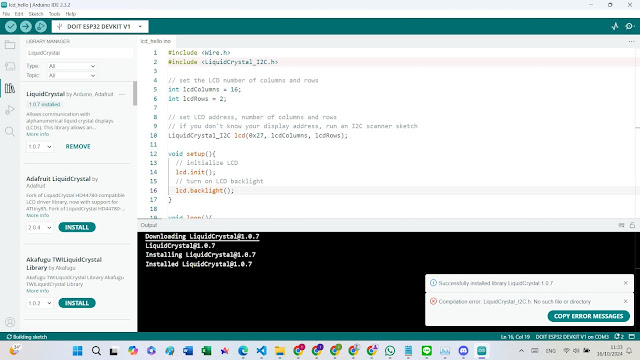Image resolution: width=640 pixels, height=360 pixels.
Task: Open the Sketch menu
Action: [36, 14]
